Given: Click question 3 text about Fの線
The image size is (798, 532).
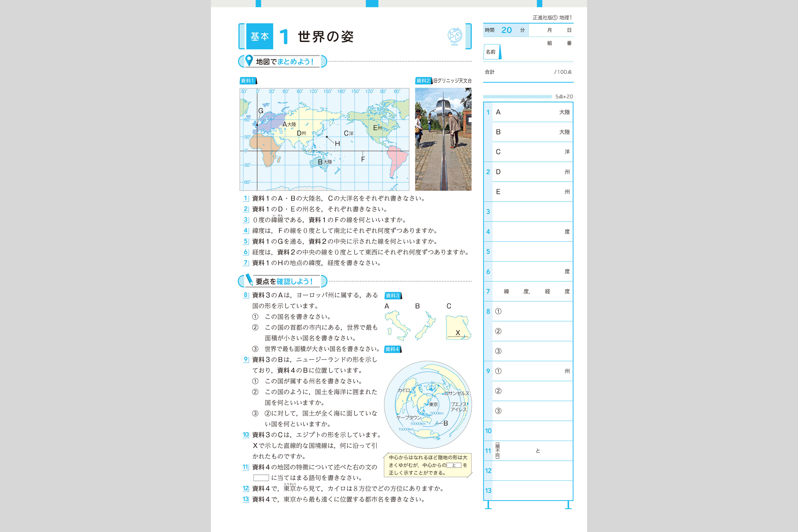Looking at the screenshot, I should 329,220.
